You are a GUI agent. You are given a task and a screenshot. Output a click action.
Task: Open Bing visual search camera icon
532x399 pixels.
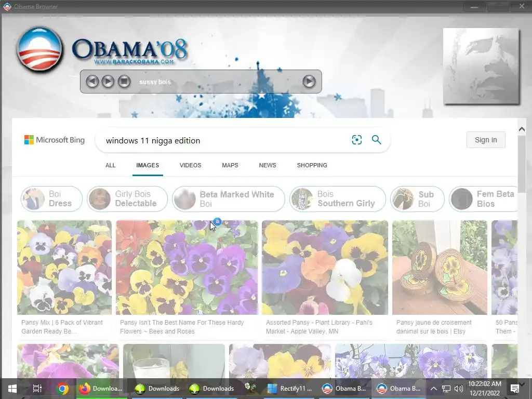356,140
